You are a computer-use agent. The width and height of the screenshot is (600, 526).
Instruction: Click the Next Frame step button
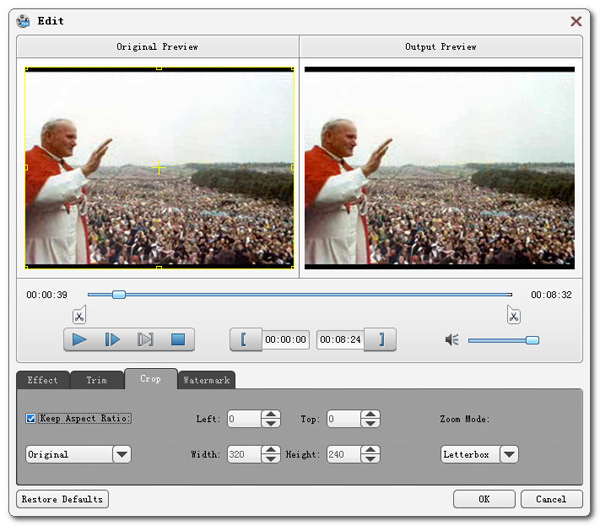pos(112,339)
